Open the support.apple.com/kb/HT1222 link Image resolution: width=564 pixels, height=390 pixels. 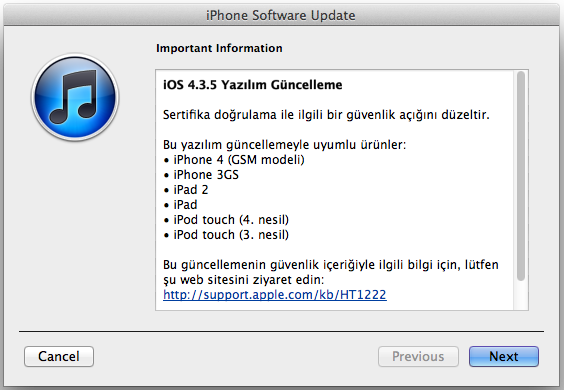274,294
